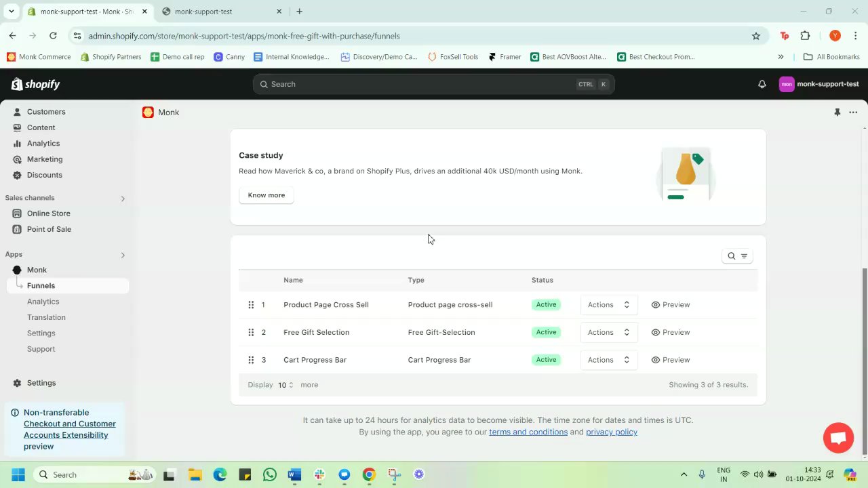The width and height of the screenshot is (868, 488).
Task: Open browser extensions puzzle icon
Action: (805, 36)
